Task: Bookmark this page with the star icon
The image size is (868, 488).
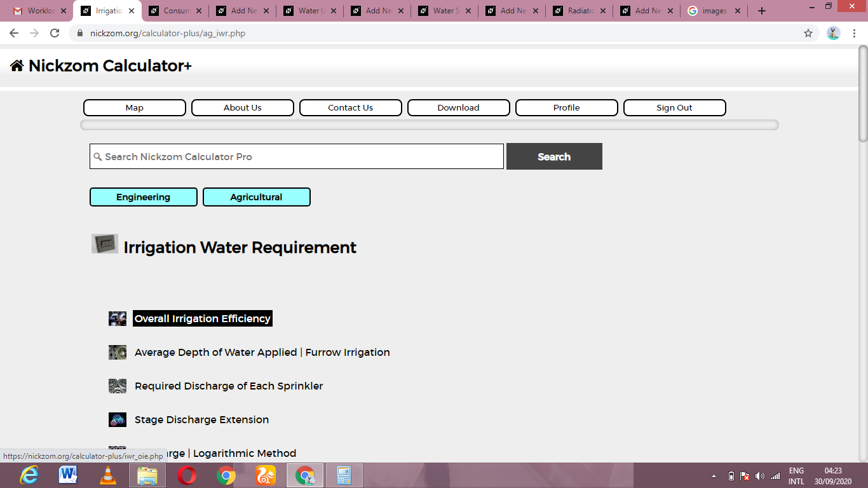Action: pos(808,33)
